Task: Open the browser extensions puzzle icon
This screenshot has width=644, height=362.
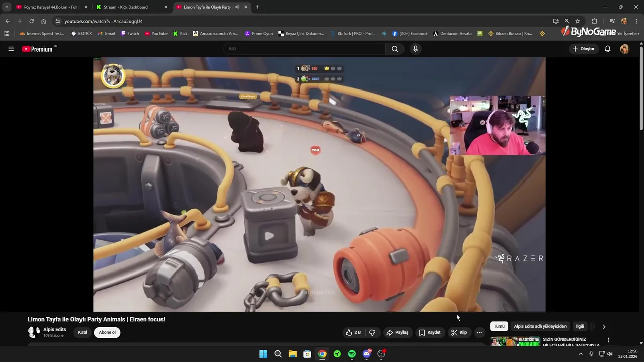Action: coord(594,21)
